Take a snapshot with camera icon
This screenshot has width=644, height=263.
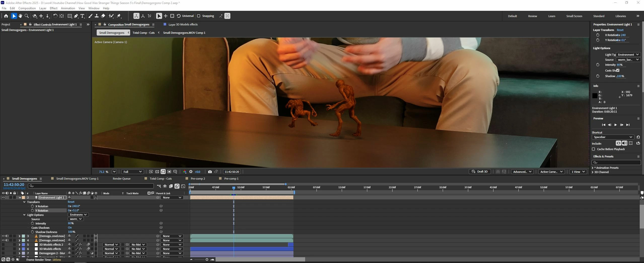(x=210, y=172)
